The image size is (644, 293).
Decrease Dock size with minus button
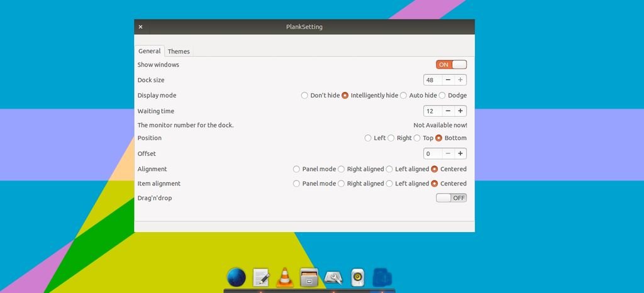[x=448, y=80]
